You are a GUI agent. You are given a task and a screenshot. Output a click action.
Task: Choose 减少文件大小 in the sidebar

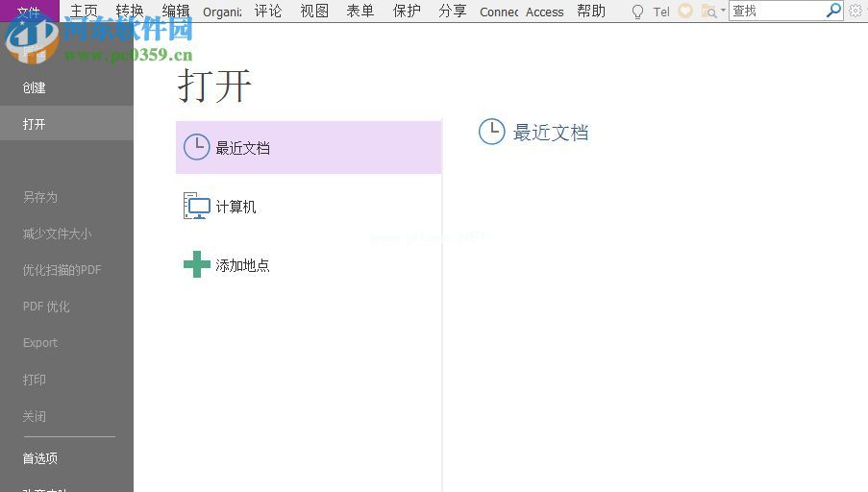point(57,234)
